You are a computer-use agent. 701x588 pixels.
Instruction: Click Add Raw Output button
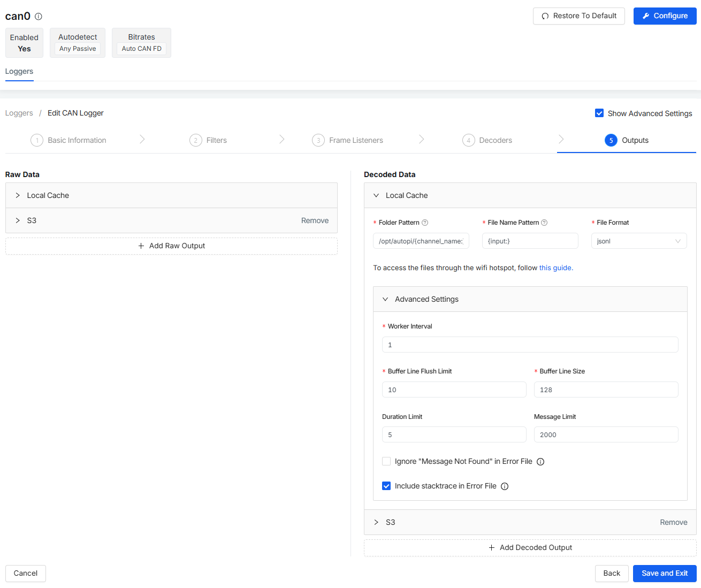[x=171, y=246]
